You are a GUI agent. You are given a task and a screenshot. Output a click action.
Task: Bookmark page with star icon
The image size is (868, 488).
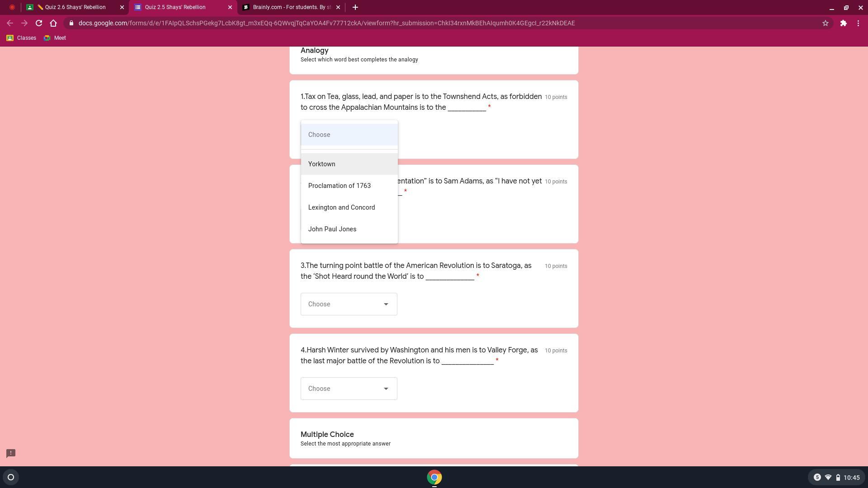tap(825, 23)
